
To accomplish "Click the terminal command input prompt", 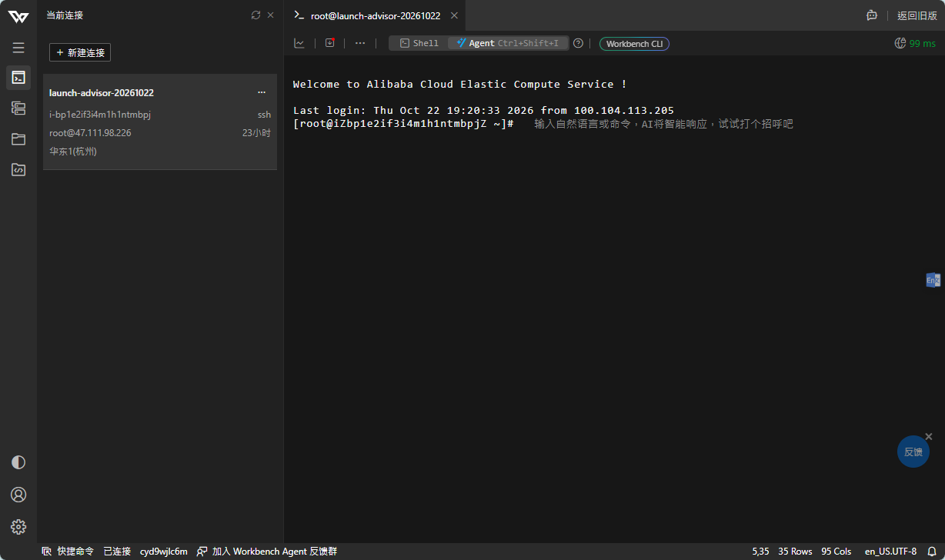I will coord(663,124).
